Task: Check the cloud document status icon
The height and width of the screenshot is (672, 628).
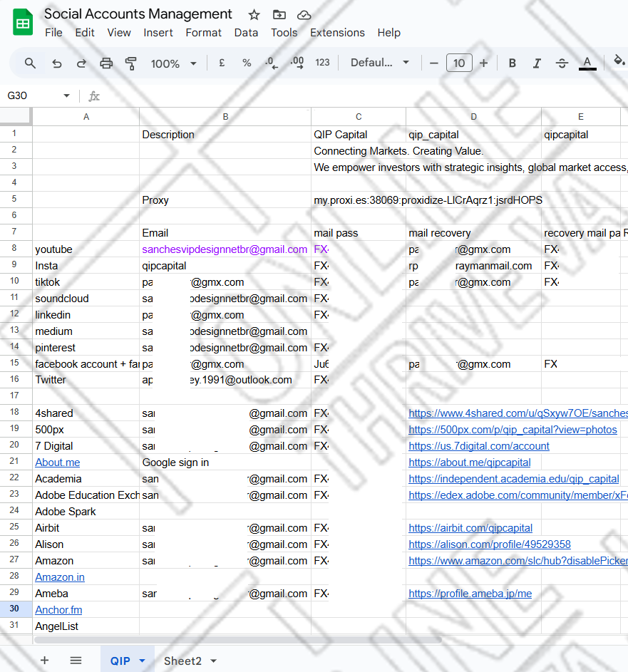Action: (x=304, y=15)
